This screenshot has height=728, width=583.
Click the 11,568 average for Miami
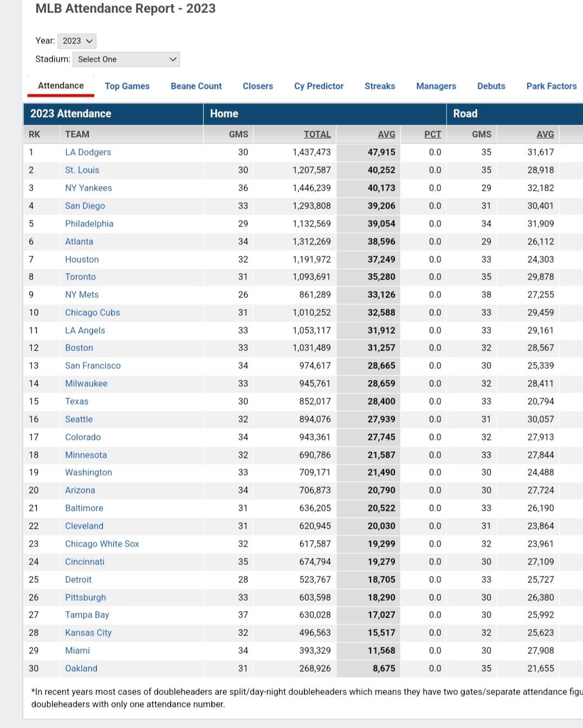point(381,651)
